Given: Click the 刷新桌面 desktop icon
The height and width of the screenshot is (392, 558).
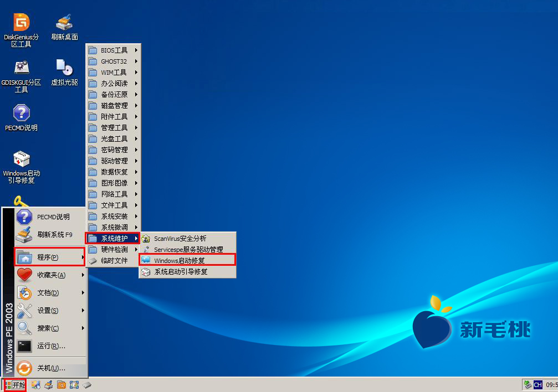Looking at the screenshot, I should pyautogui.click(x=64, y=27).
